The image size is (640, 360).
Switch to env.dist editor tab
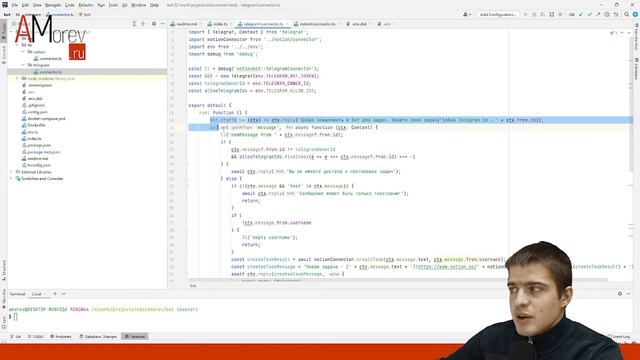(359, 24)
